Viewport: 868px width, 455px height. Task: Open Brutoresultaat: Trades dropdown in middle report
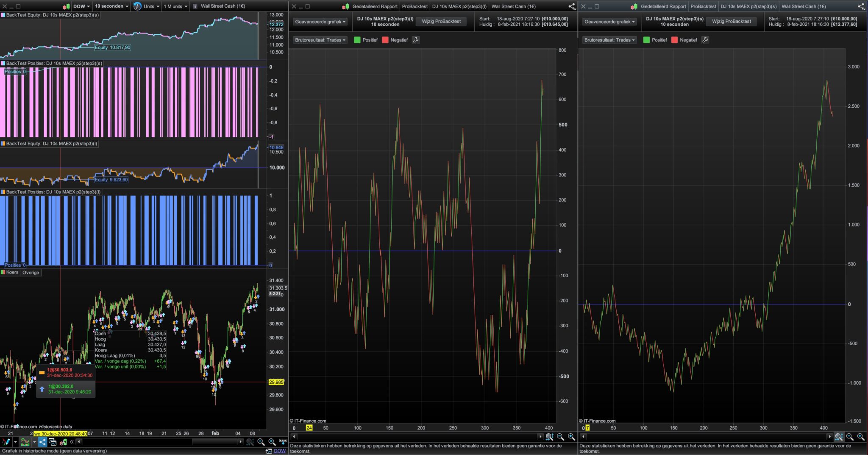(320, 40)
